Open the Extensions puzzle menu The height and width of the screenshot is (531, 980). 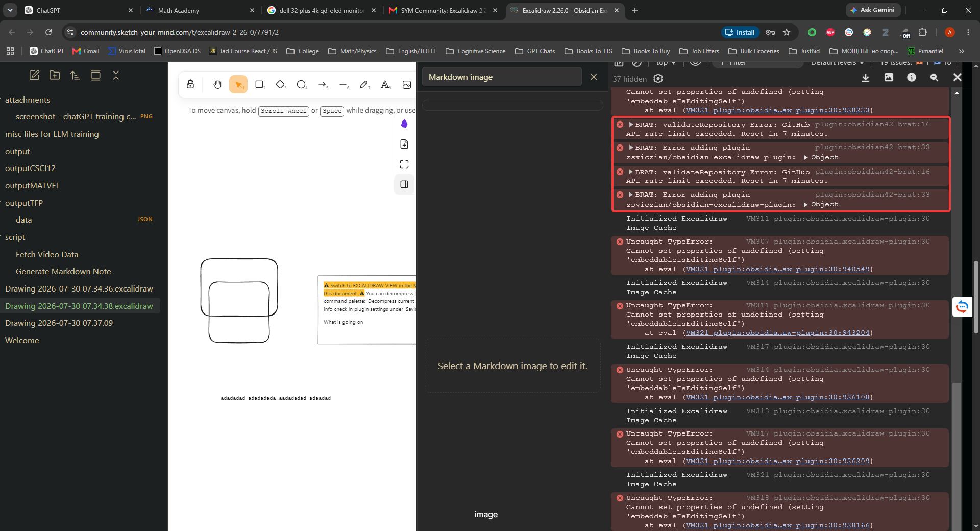(x=922, y=32)
